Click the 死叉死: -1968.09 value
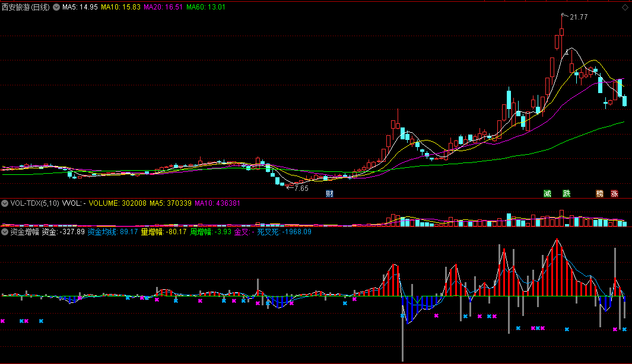This screenshot has height=364, width=632. [284, 232]
